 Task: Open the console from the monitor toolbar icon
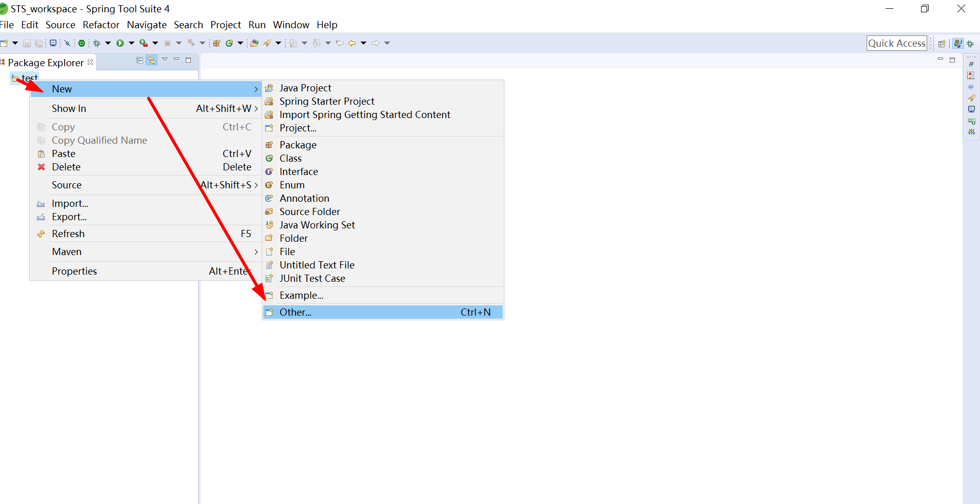point(53,43)
